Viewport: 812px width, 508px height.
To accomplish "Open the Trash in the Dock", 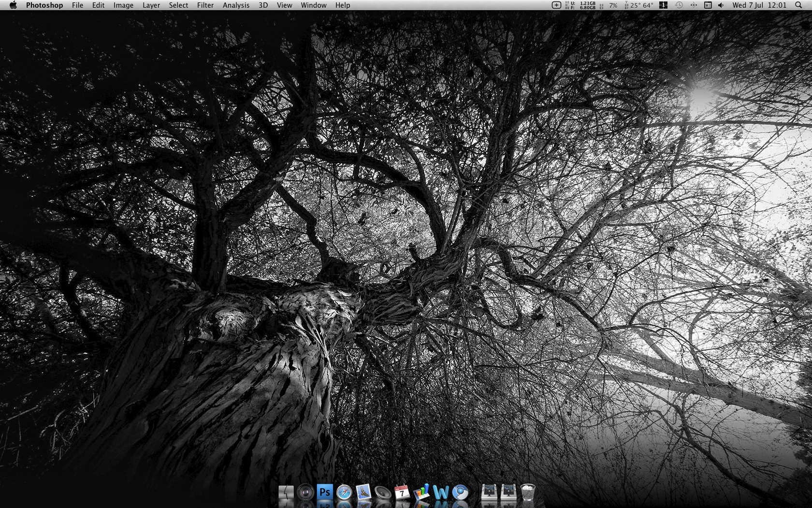I will [528, 493].
